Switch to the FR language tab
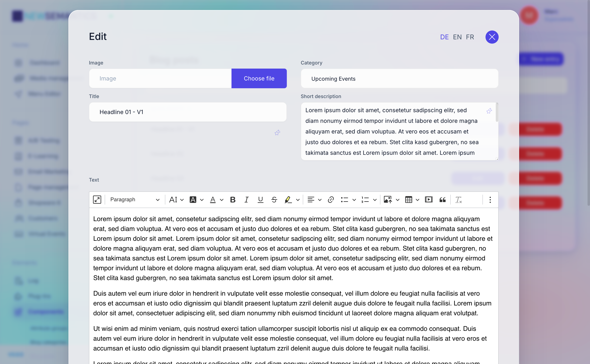The width and height of the screenshot is (590, 364). coord(470,37)
